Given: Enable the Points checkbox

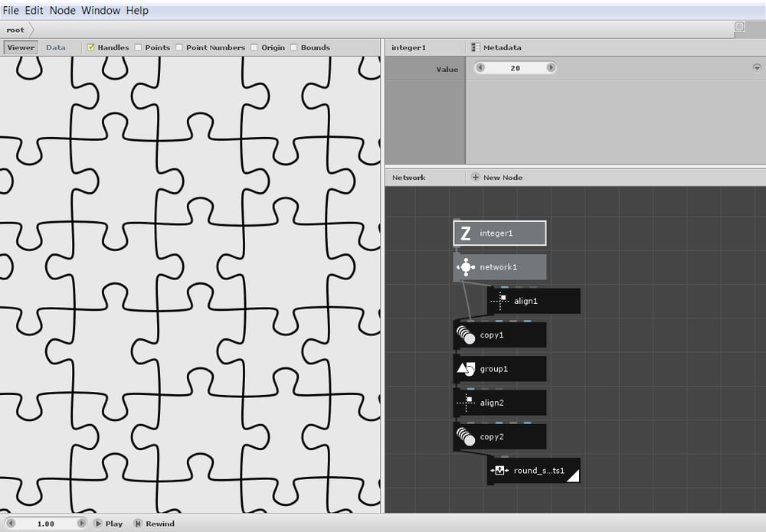Looking at the screenshot, I should coord(138,47).
